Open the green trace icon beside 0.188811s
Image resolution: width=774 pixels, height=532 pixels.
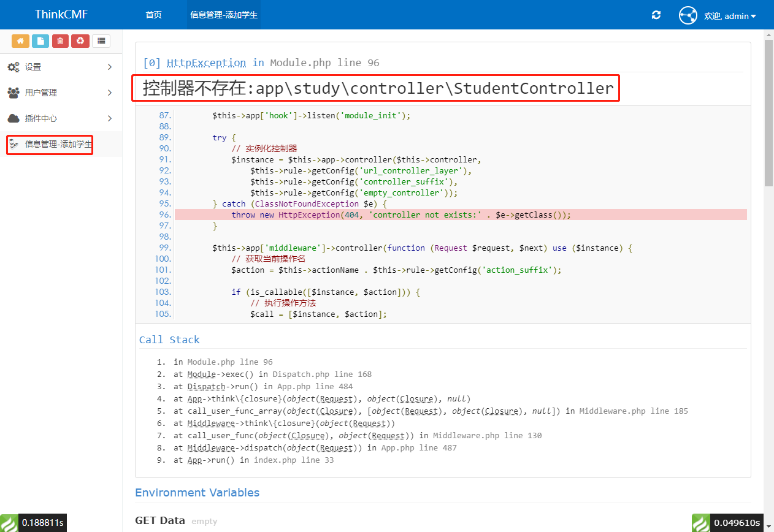coord(9,523)
